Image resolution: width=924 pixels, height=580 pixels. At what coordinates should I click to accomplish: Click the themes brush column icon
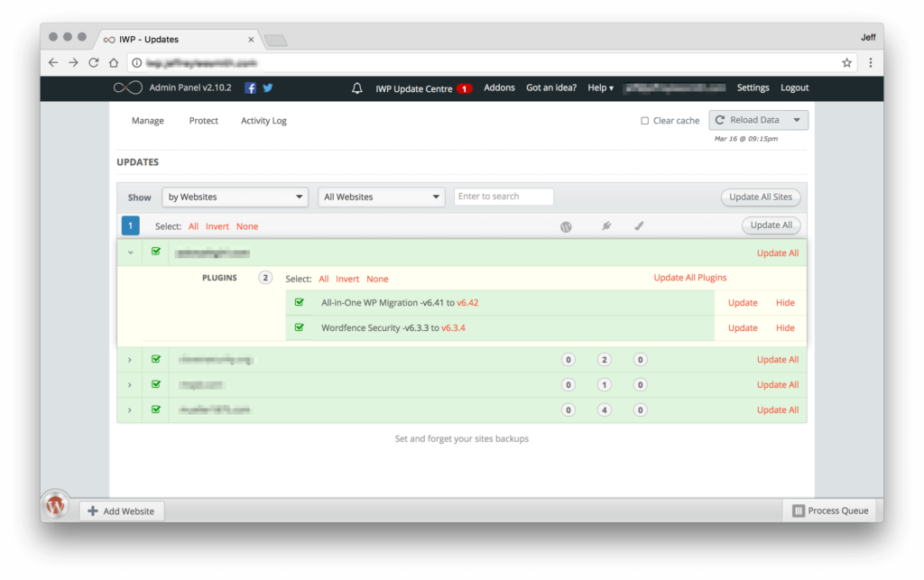[639, 226]
